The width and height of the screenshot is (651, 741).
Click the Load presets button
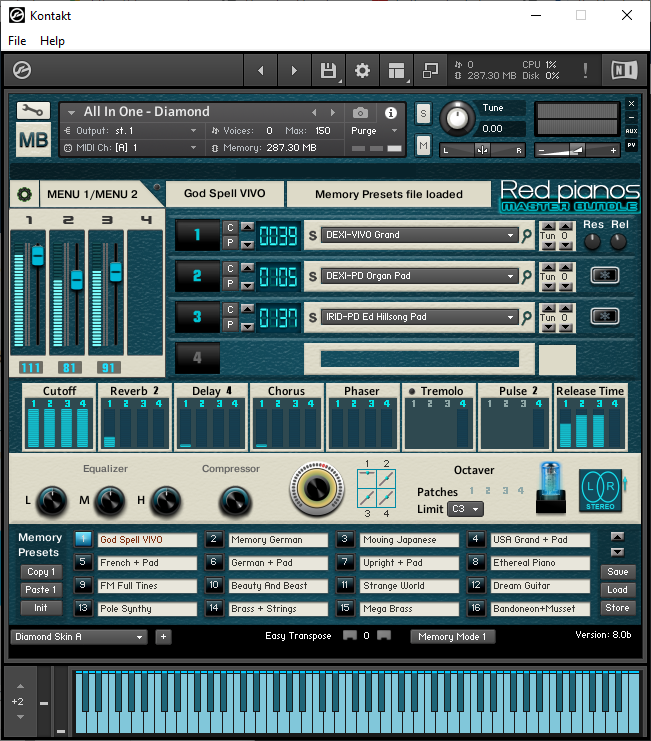(617, 590)
